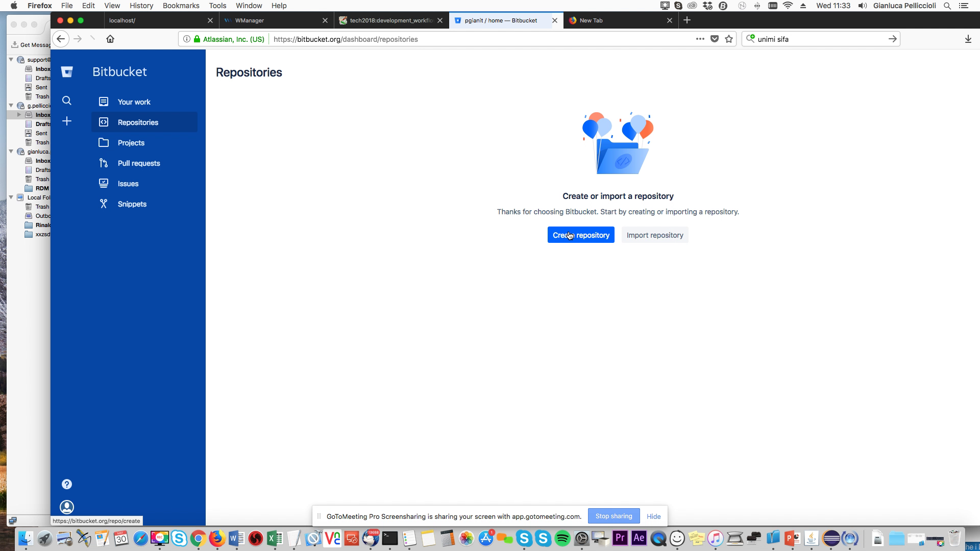Click the Pocket save icon in address bar
The height and width of the screenshot is (551, 980).
pos(715,39)
